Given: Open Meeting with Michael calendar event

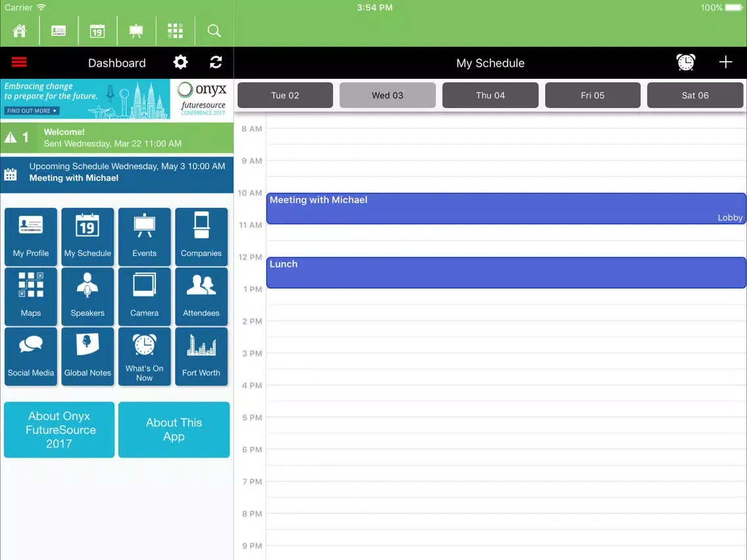Looking at the screenshot, I should click(x=506, y=208).
